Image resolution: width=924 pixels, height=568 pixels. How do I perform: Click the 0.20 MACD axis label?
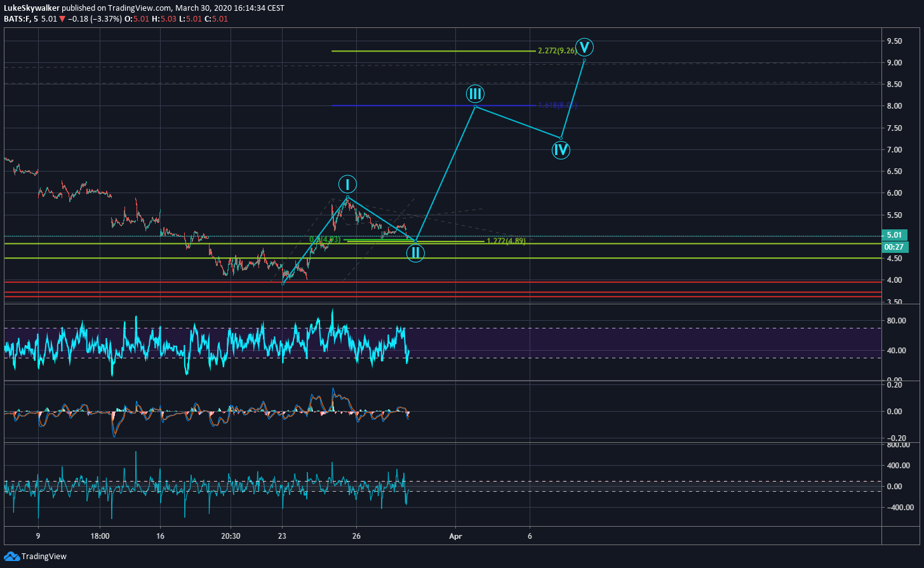[895, 385]
